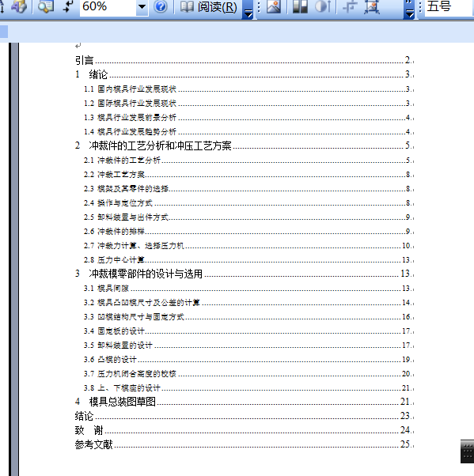Screen dimensions: 474x476
Task: Click the dark keypad icon at bottom right
Action: pos(468,451)
